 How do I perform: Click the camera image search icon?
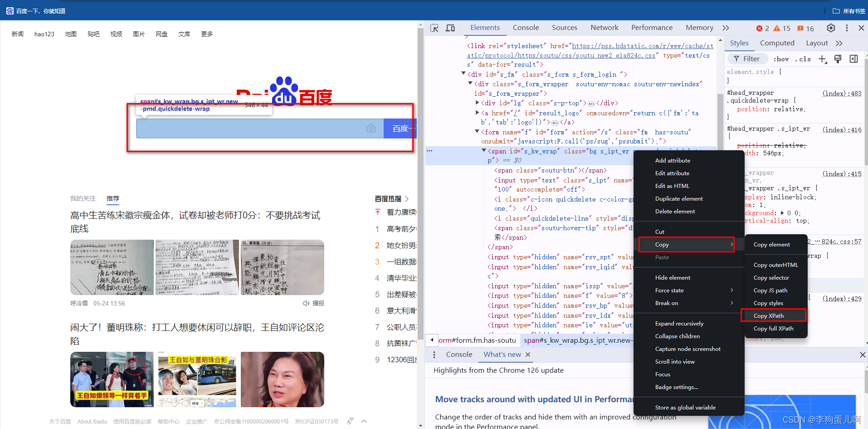(371, 128)
